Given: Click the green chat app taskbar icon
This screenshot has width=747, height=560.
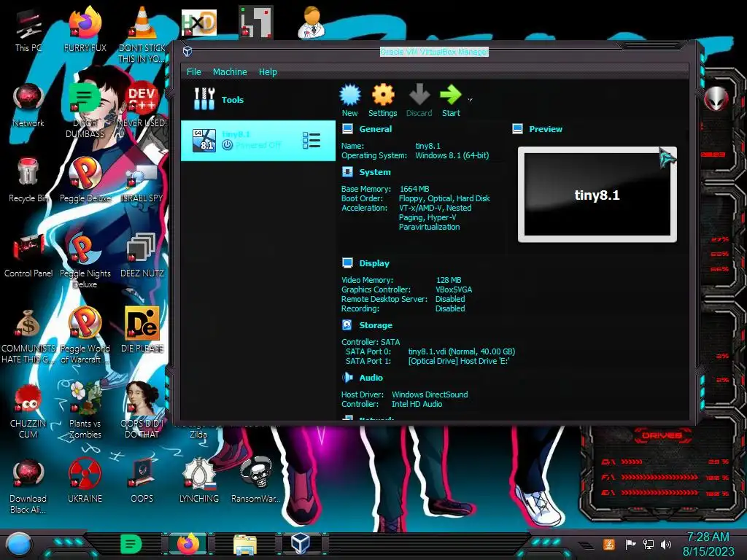Looking at the screenshot, I should pyautogui.click(x=131, y=544).
